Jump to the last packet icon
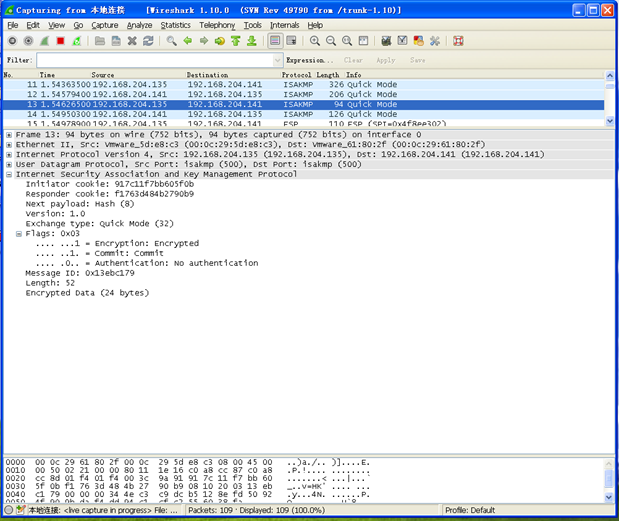 (x=252, y=41)
